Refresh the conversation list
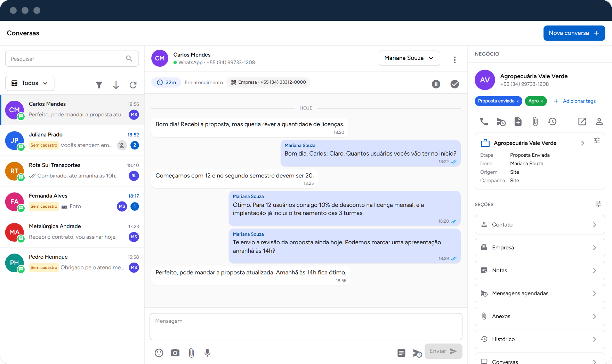612x364 pixels. (133, 85)
